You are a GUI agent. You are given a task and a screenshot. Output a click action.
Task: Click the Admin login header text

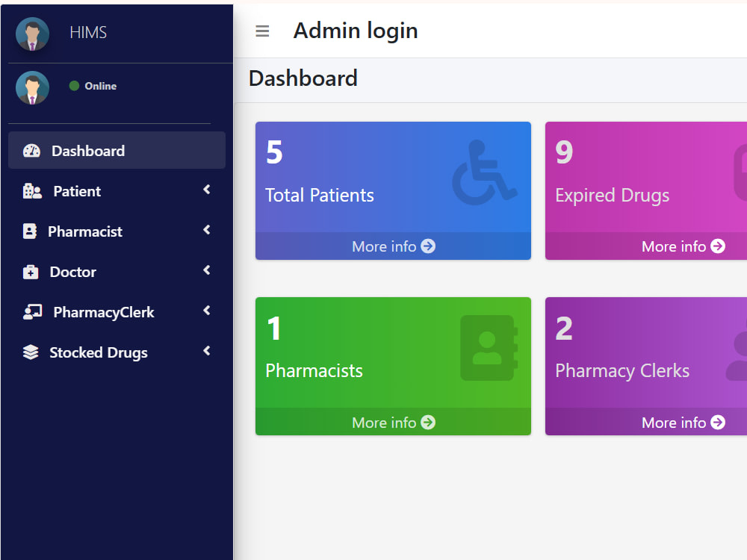point(356,31)
